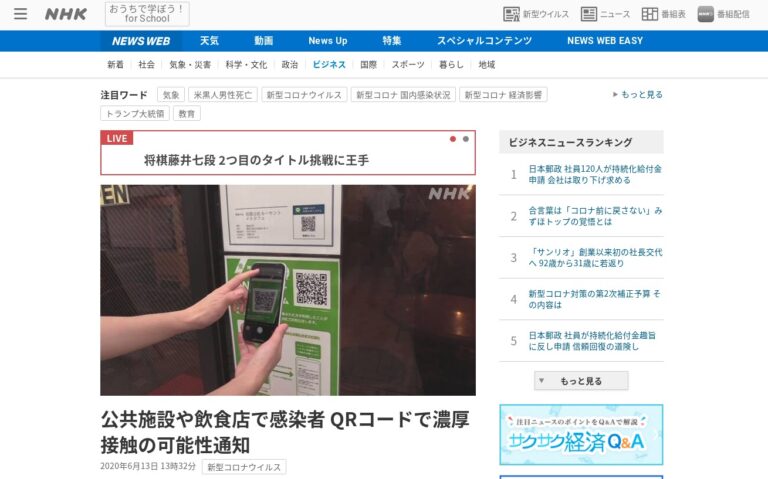Open the 番組配信 streaming icon
The height and width of the screenshot is (479, 768).
pos(723,14)
